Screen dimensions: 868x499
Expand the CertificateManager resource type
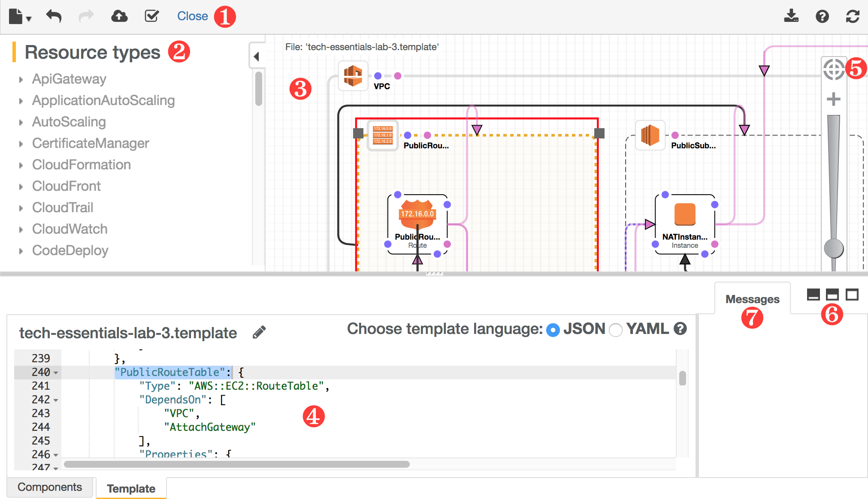point(21,144)
